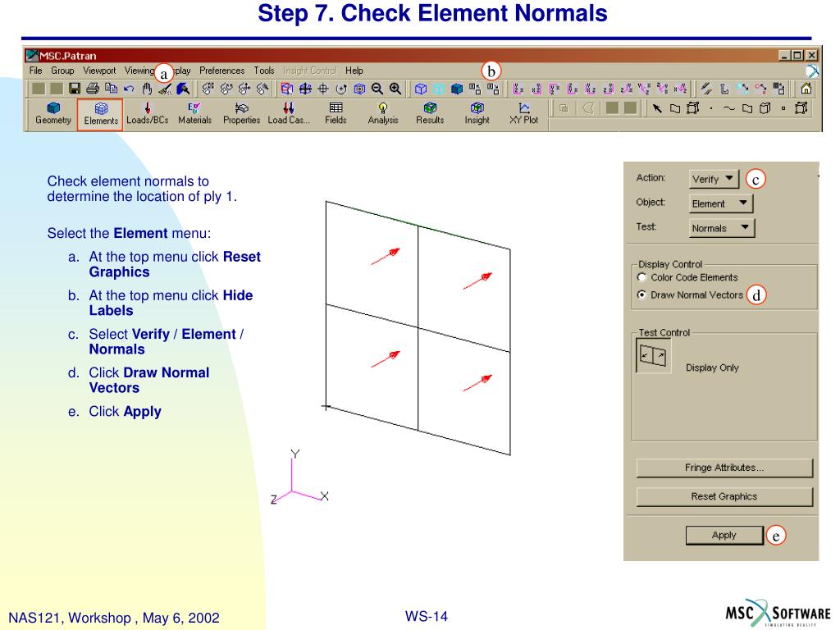Open the Properties application
This screenshot has width=840, height=630.
241,113
